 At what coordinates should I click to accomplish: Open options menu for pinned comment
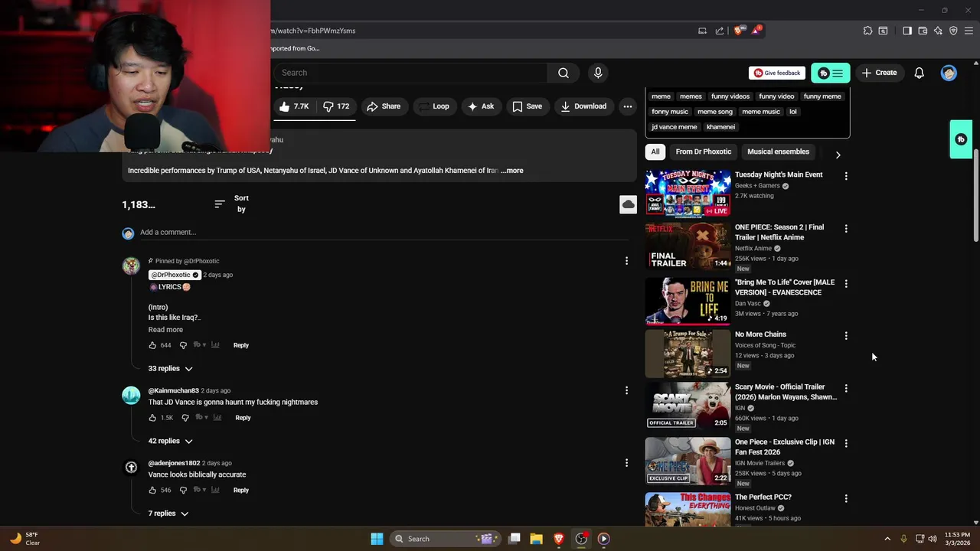[626, 261]
